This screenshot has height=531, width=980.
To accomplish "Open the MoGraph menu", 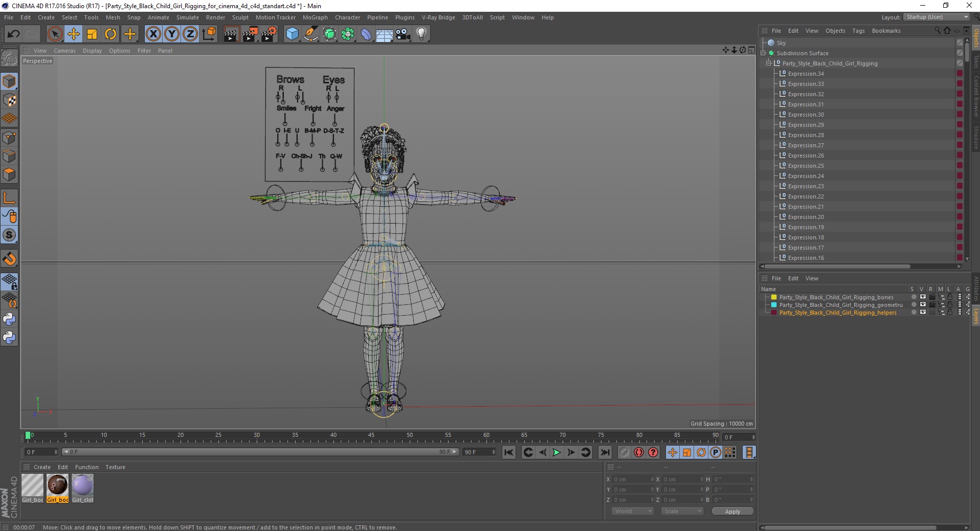I will click(x=315, y=17).
